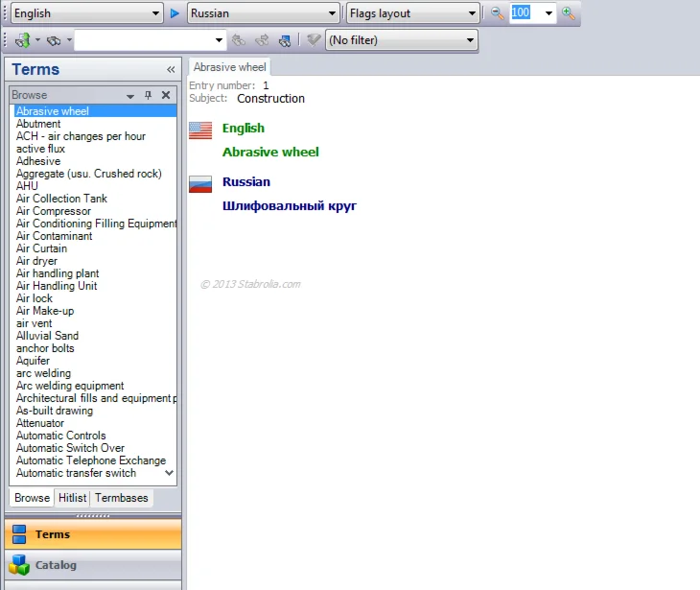Open the (No filter) dropdown
The width and height of the screenshot is (700, 590).
[x=470, y=40]
